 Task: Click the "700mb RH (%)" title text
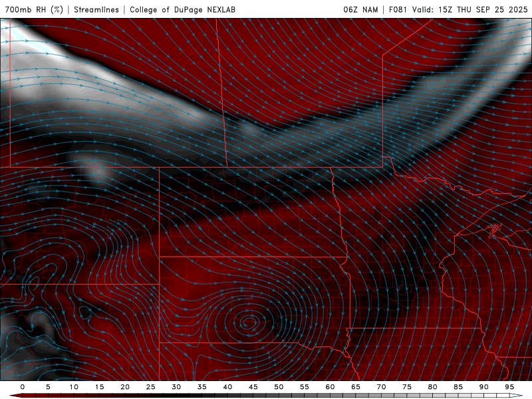tap(35, 9)
